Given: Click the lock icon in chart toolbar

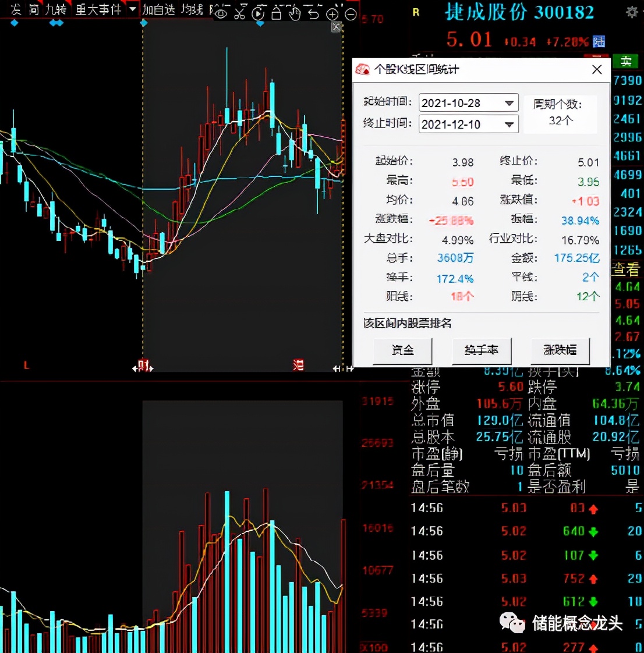Looking at the screenshot, I should (x=277, y=14).
